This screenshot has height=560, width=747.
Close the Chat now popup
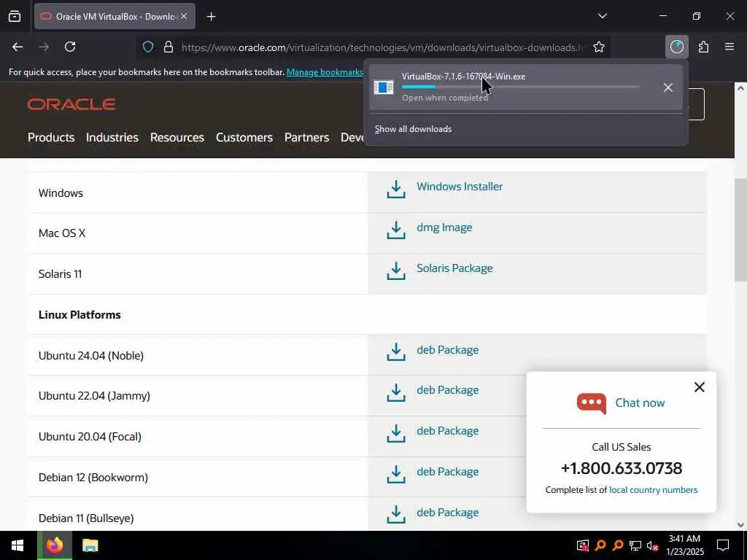point(700,387)
